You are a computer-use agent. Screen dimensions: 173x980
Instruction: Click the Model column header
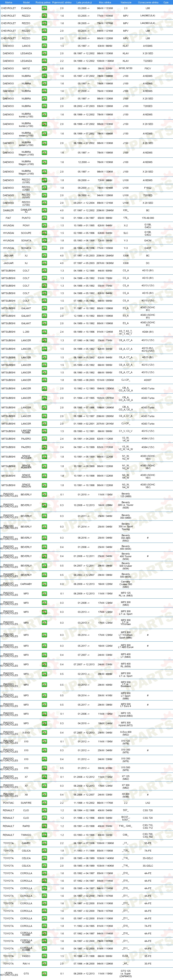26,2
